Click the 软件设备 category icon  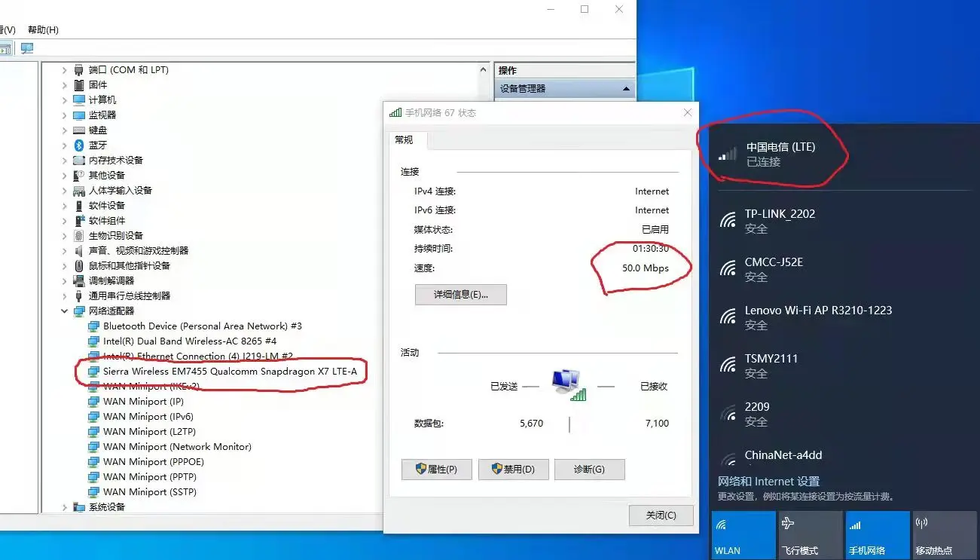click(79, 206)
